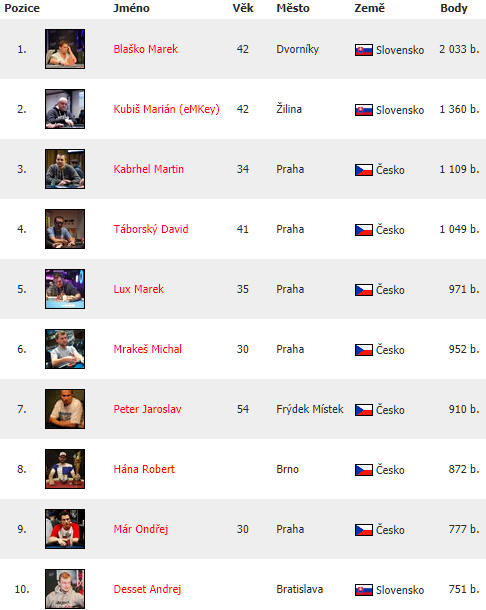486x610 pixels.
Task: Open Desset Andrej player profile
Action: pyautogui.click(x=147, y=589)
